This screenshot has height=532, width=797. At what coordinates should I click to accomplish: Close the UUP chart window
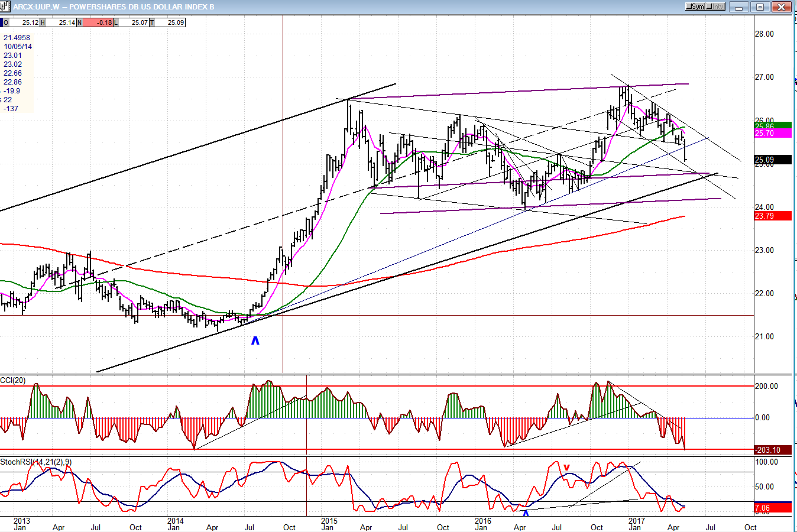(x=782, y=7)
